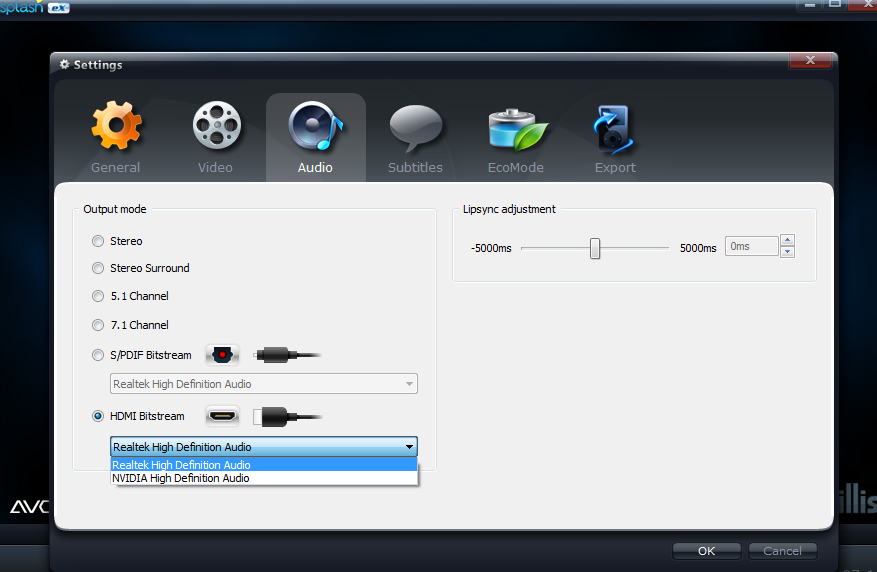The height and width of the screenshot is (572, 877).
Task: Click the lipsync adjustment slider thumb
Action: [x=595, y=248]
